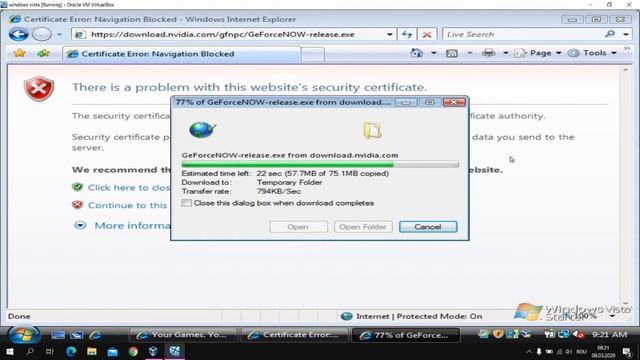This screenshot has height=360, width=640.
Task: Click the Click here to close link
Action: coord(129,187)
